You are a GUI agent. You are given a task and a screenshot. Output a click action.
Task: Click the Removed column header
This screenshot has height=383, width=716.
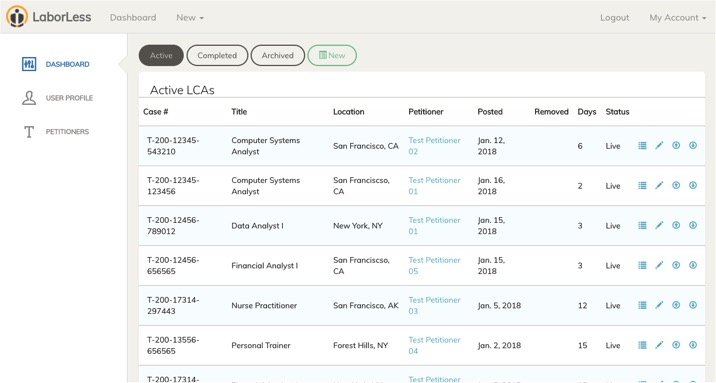551,111
